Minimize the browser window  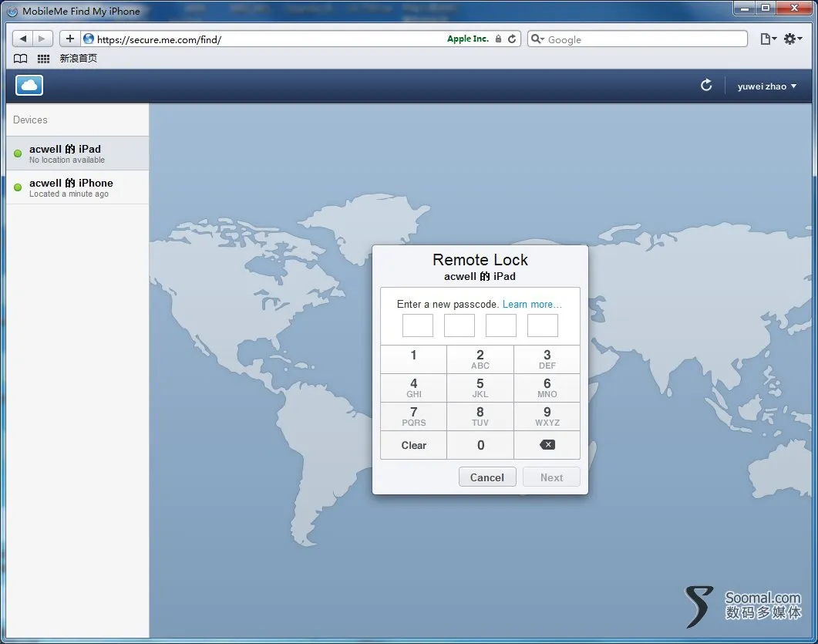pos(745,8)
